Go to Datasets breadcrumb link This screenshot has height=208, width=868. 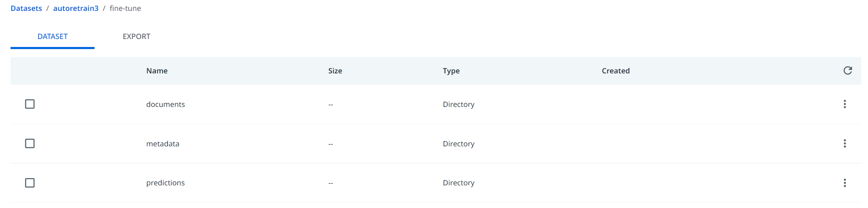tap(26, 8)
